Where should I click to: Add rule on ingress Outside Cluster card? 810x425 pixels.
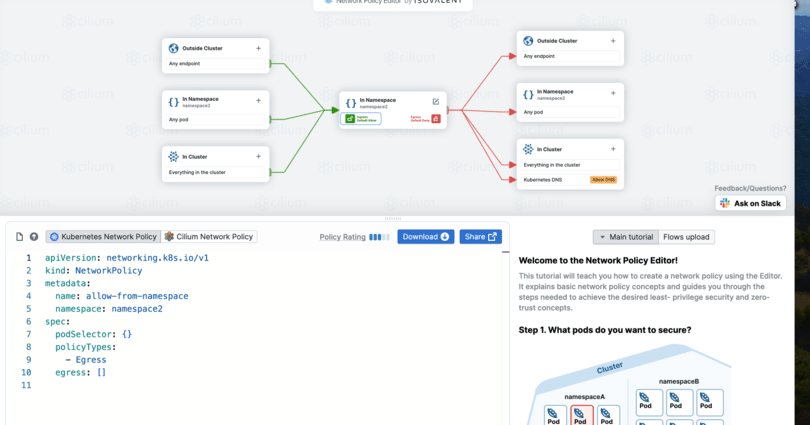(x=258, y=48)
